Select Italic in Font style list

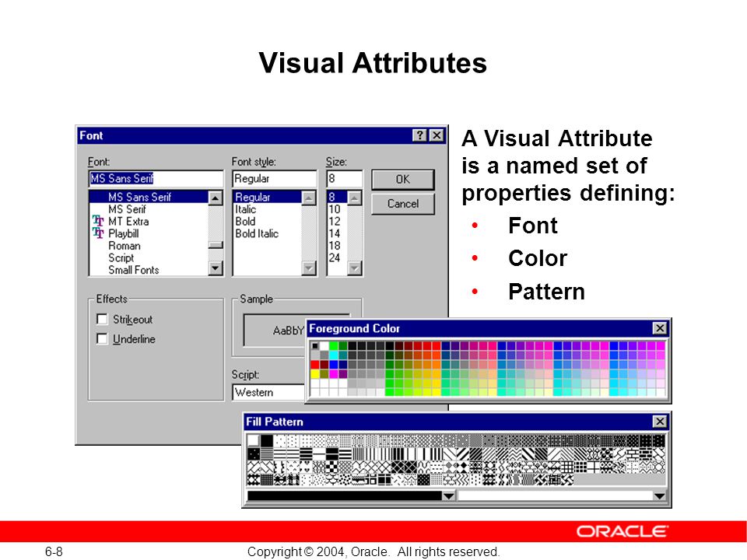click(246, 209)
